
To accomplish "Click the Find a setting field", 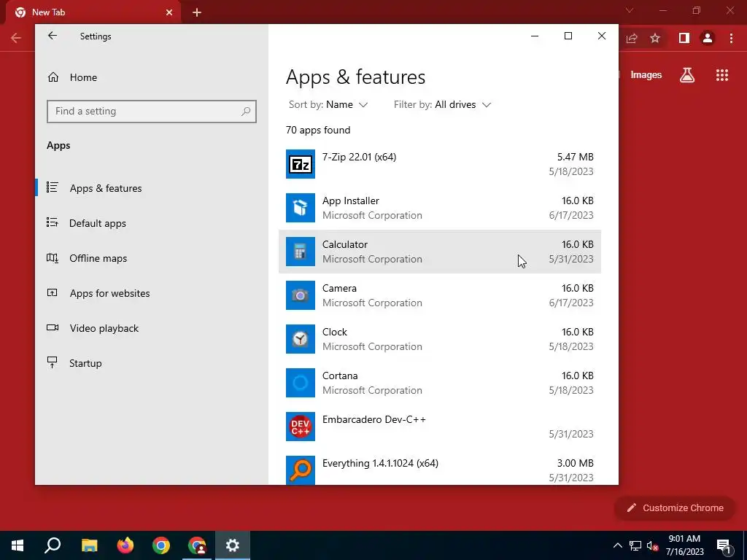I will point(152,112).
